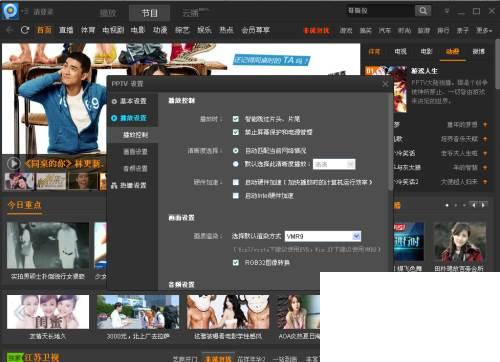Click the orange plus icon in fifth list row
Screen dimensions: 500x362
point(485,182)
